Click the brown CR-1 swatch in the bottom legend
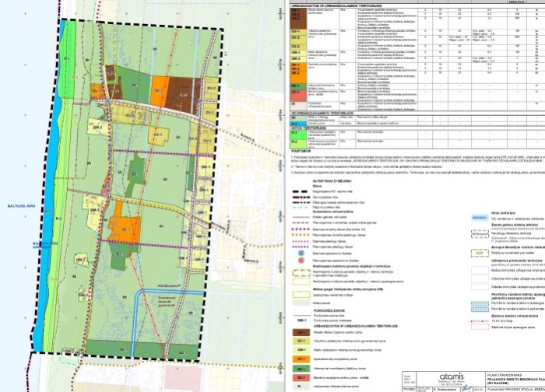 301,332
